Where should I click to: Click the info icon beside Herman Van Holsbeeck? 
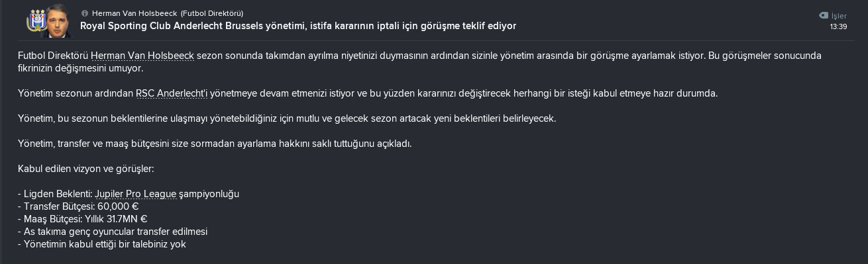tap(85, 13)
